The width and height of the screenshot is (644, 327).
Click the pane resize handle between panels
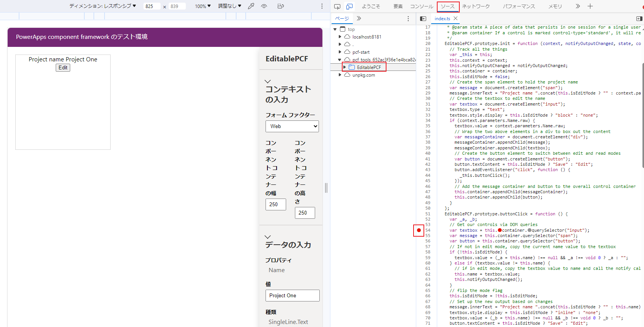(326, 188)
